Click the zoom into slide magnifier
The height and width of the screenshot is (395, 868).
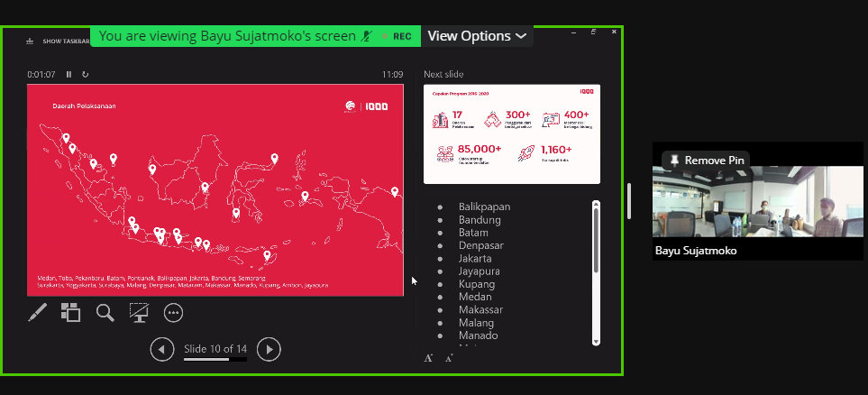[105, 313]
